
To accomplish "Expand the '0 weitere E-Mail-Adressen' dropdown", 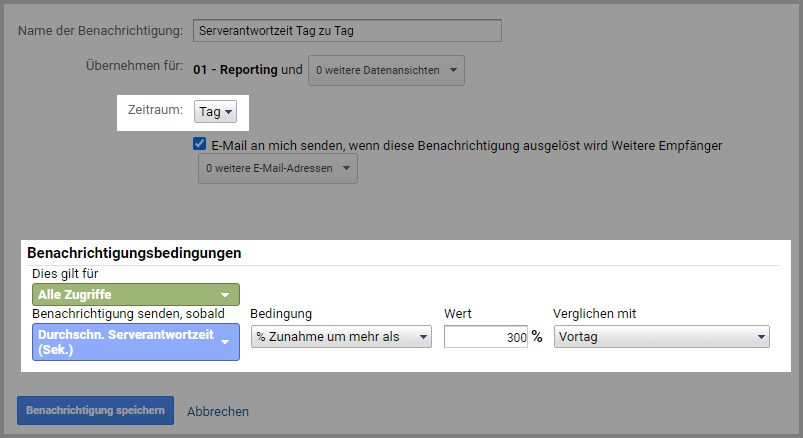I will [x=278, y=168].
